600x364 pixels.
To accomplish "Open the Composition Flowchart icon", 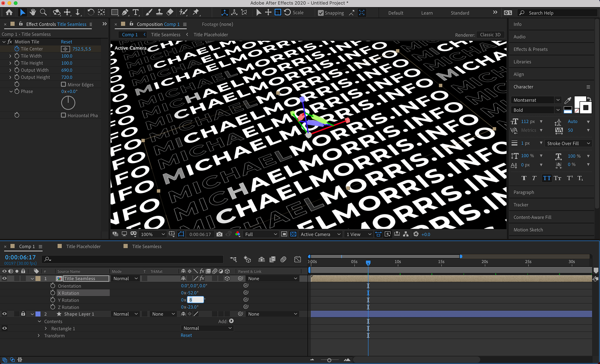I will click(406, 234).
